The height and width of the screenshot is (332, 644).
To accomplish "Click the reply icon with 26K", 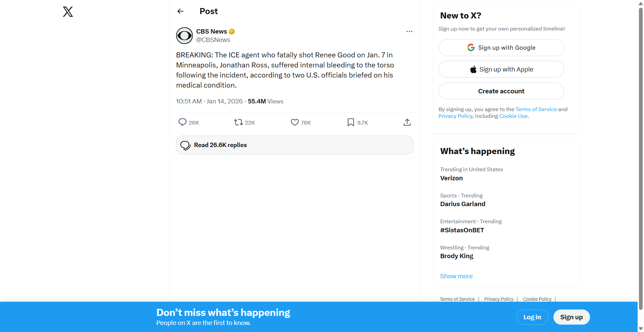I will (x=182, y=122).
